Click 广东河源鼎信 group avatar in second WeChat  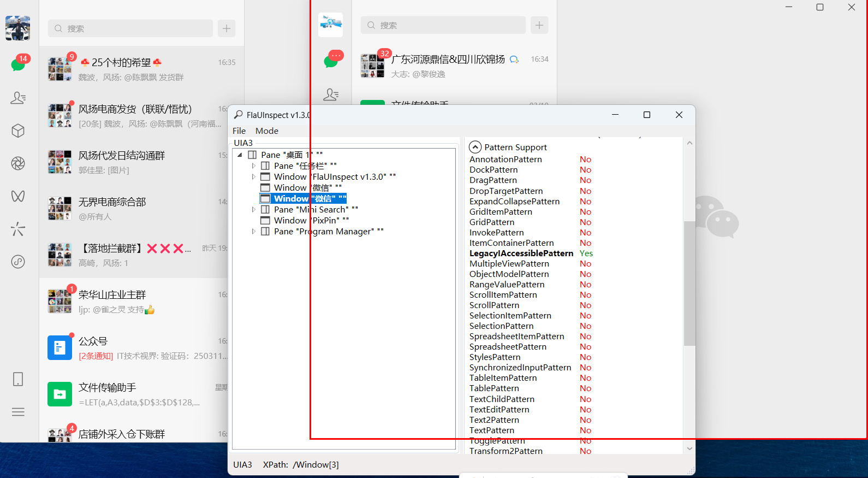(x=372, y=66)
